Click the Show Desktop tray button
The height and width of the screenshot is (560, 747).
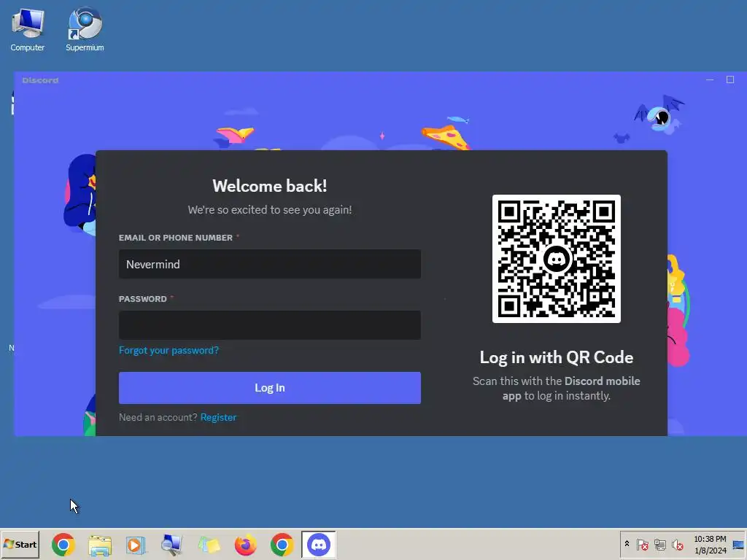click(739, 544)
